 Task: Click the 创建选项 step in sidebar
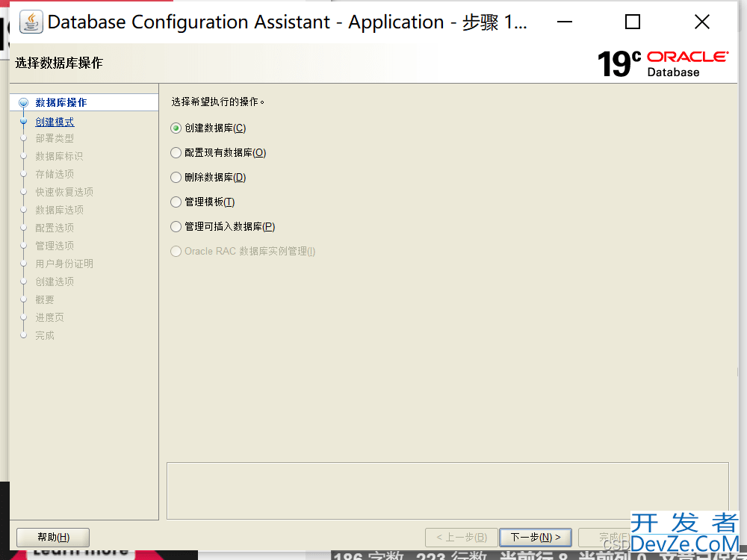(55, 282)
